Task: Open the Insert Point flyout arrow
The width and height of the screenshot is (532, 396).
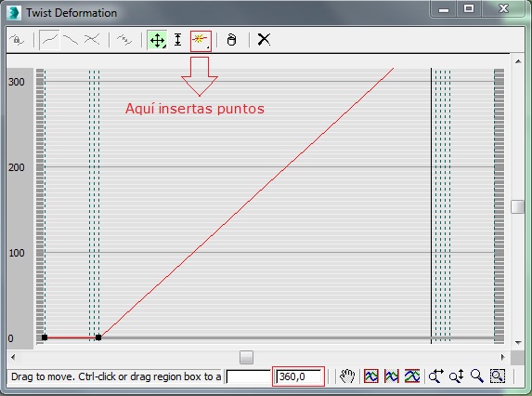Action: (x=208, y=48)
